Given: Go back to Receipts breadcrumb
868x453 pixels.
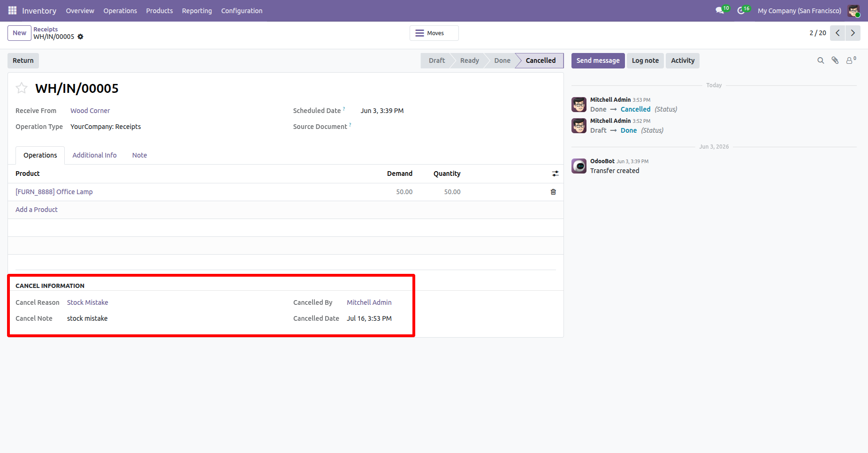Looking at the screenshot, I should (x=46, y=29).
